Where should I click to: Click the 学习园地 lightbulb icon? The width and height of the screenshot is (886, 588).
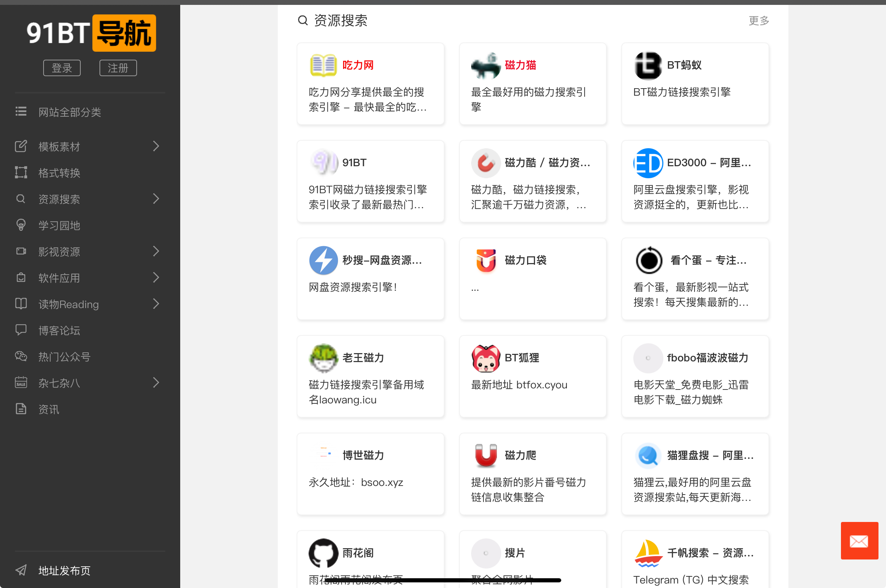(21, 225)
